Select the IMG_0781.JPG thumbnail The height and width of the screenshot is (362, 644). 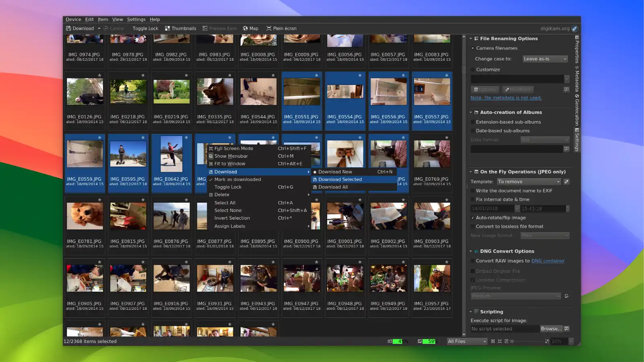[x=85, y=215]
